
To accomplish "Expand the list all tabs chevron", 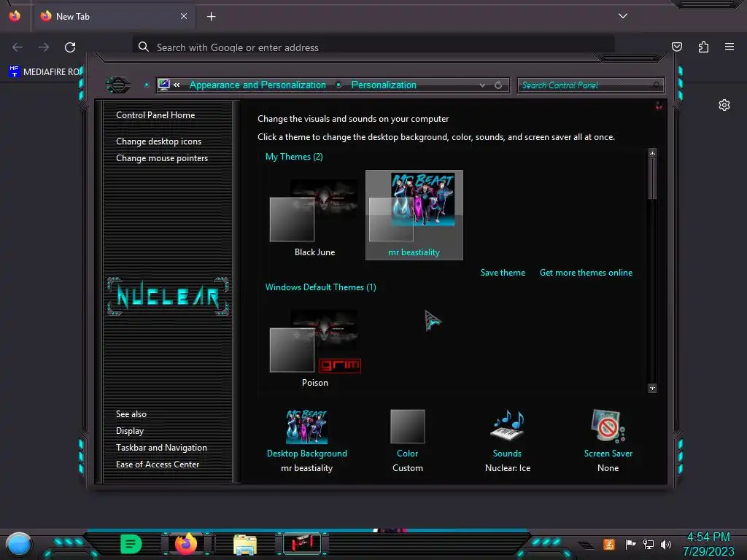I will tap(623, 16).
